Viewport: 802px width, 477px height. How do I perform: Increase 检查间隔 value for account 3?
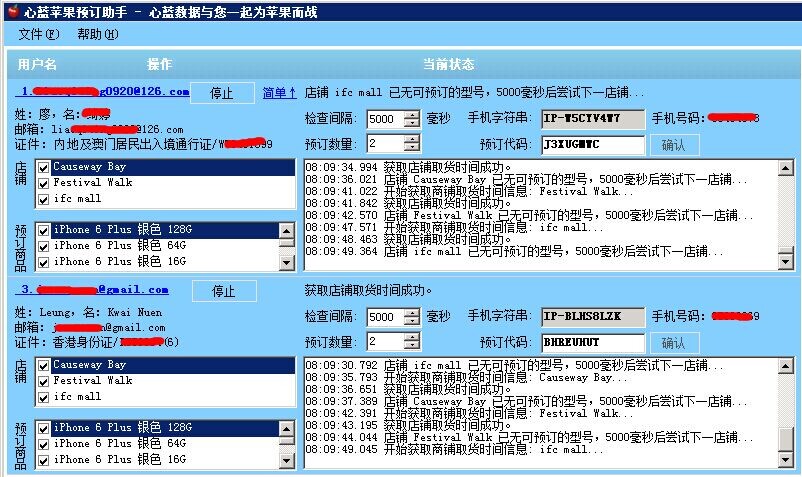(x=412, y=313)
